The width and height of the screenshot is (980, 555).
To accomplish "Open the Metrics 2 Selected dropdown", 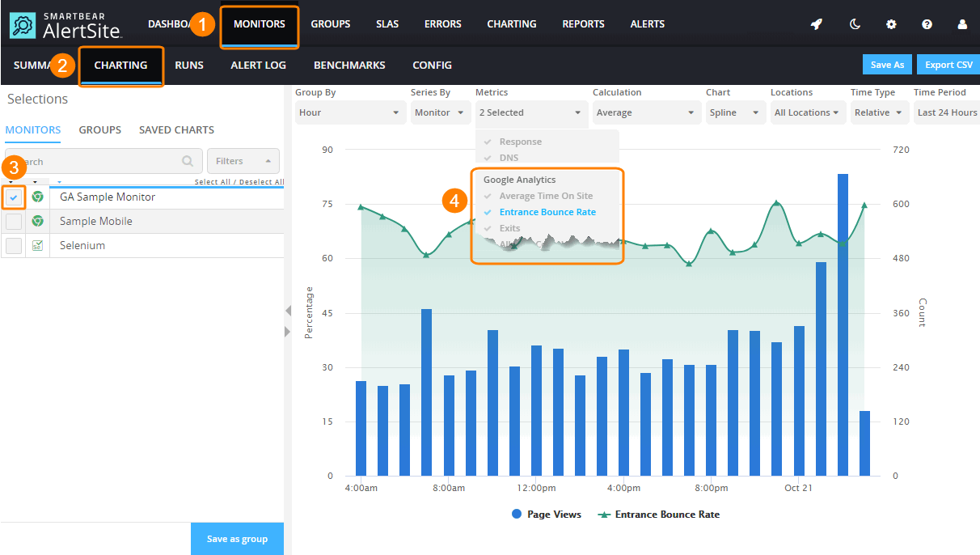I will pos(531,112).
